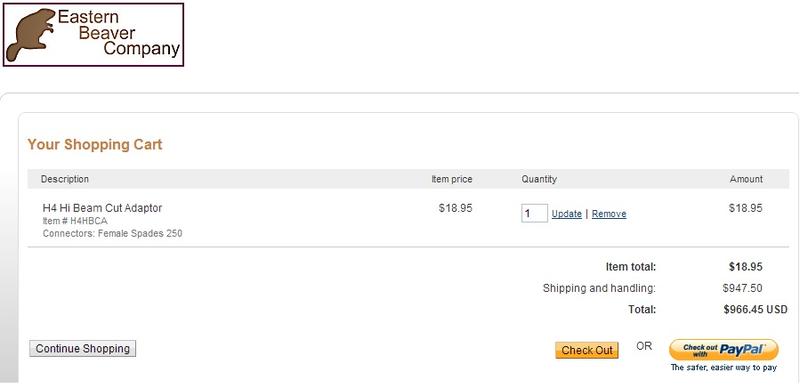Click the Shipping and handling amount $947.50
Screen dimensions: 800x388
click(742, 288)
